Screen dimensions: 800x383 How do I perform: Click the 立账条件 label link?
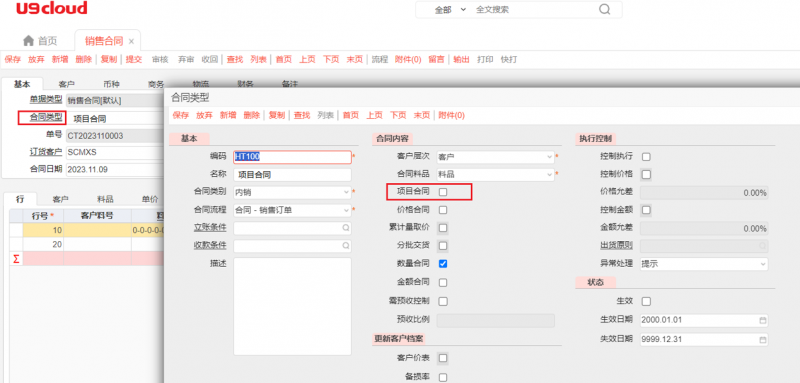tap(210, 227)
